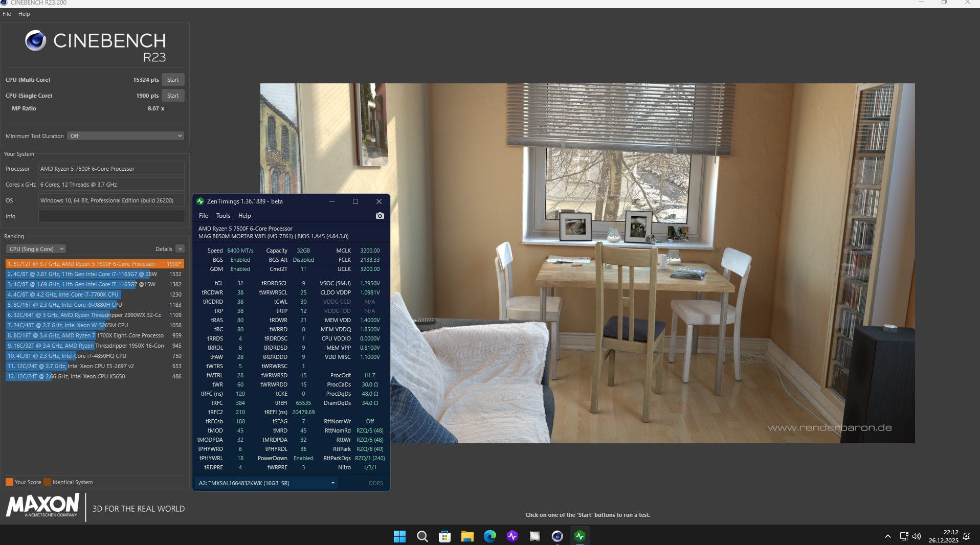
Task: Take a ZenTimings screenshot with camera icon
Action: pos(380,216)
